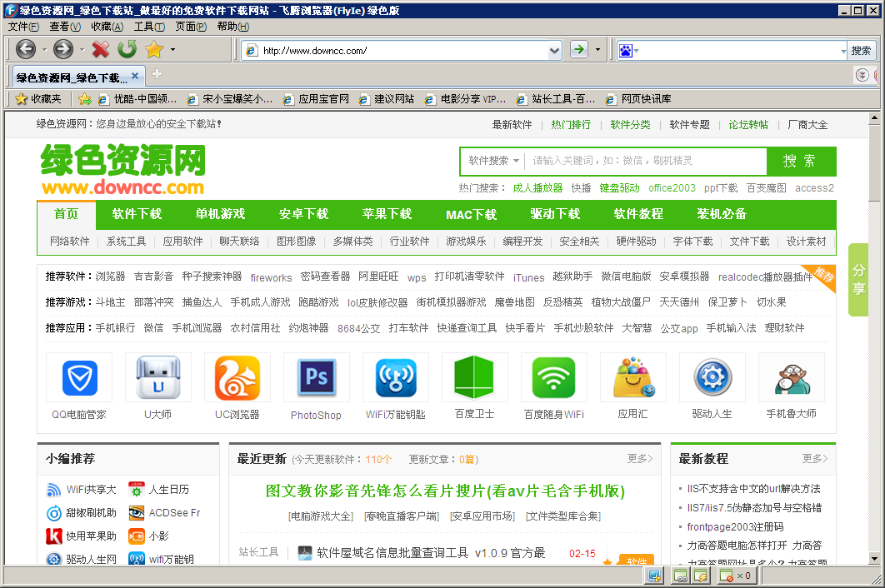Expand the browser search box dropdown arrow
This screenshot has width=885, height=588.
(842, 51)
